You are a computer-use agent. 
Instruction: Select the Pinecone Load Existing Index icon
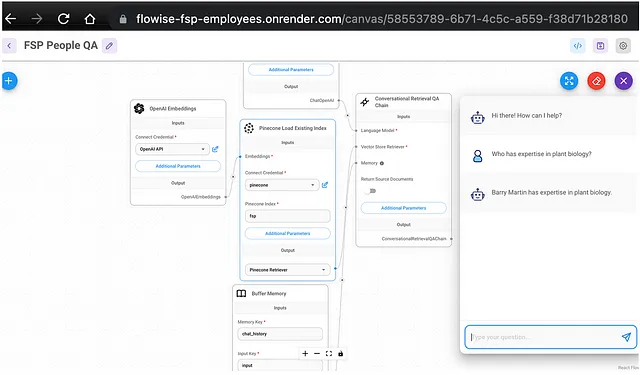249,128
